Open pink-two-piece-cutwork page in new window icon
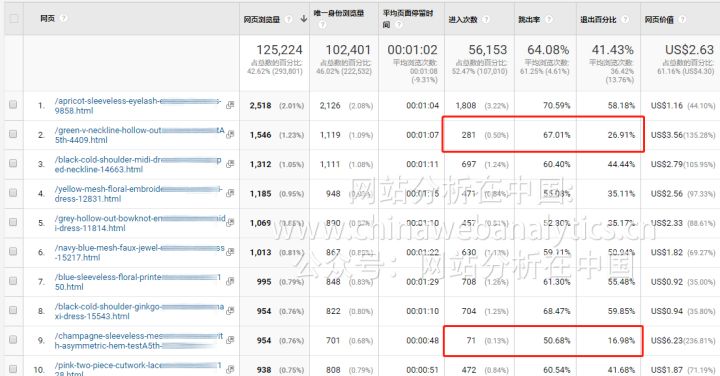This screenshot has height=376, width=720. click(x=230, y=369)
